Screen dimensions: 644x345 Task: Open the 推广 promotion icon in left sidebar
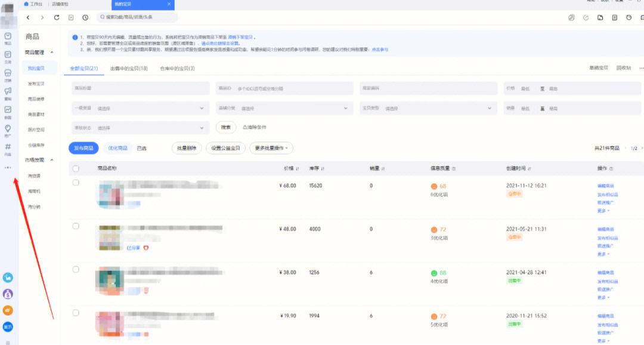click(8, 130)
